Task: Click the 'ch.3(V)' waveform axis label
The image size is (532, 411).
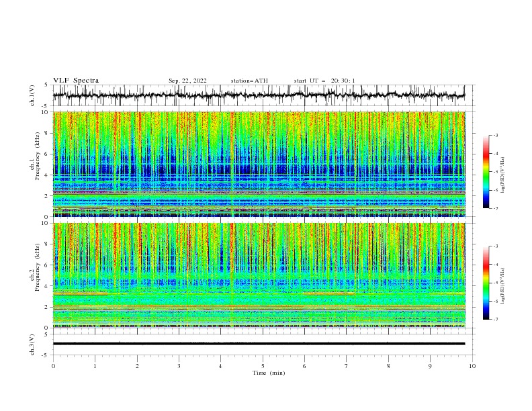Action: point(32,345)
